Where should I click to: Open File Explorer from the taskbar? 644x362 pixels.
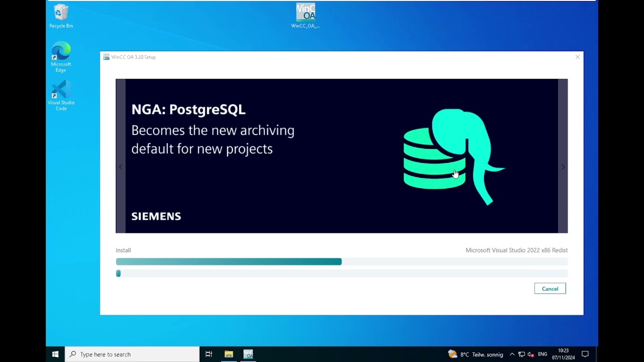pyautogui.click(x=229, y=354)
